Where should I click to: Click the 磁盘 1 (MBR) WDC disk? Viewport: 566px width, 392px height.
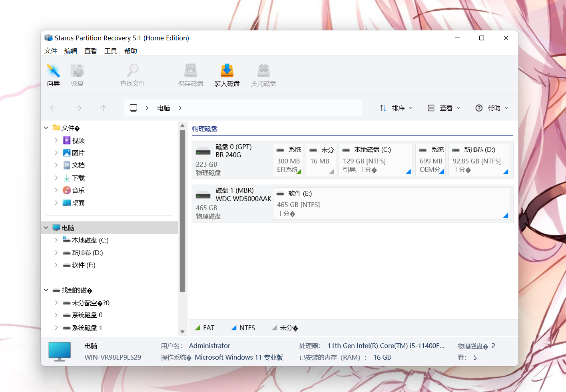pyautogui.click(x=232, y=203)
